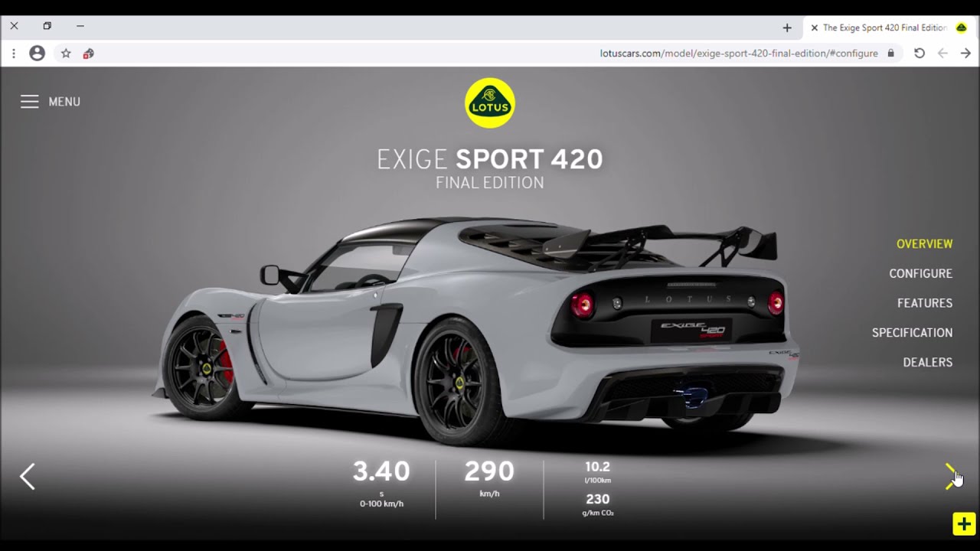Click the EXIGE SPORT 420 heading
Viewport: 980px width, 551px height.
point(490,159)
